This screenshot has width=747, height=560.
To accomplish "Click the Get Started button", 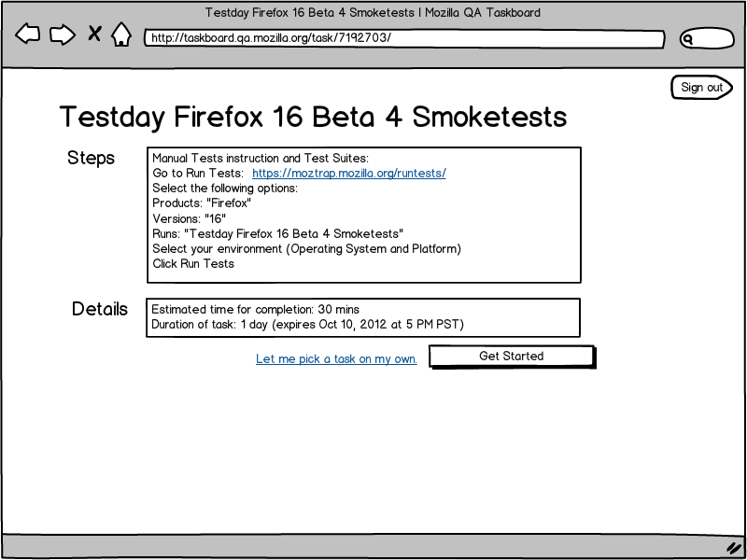I will pos(511,357).
